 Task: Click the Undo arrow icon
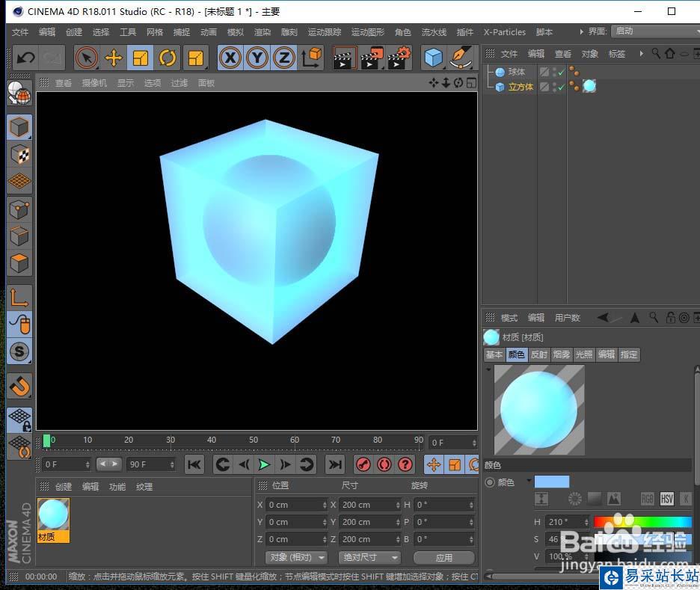pyautogui.click(x=25, y=58)
